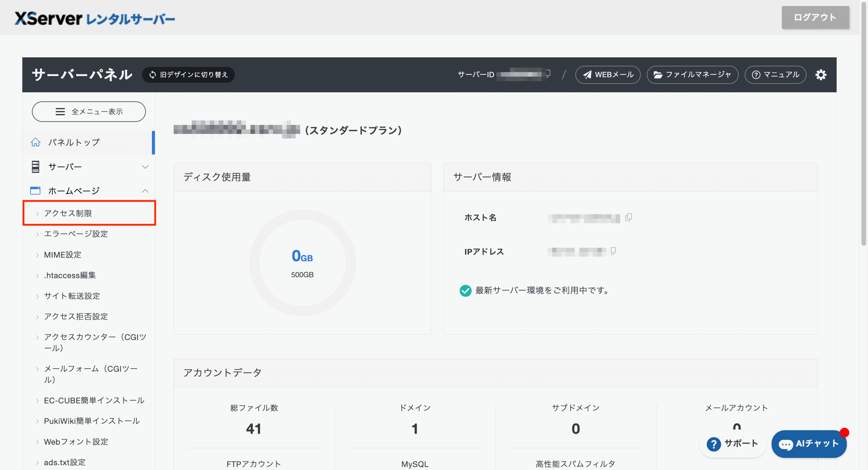Copy the IPアドレス value
The image size is (868, 470).
(x=613, y=251)
